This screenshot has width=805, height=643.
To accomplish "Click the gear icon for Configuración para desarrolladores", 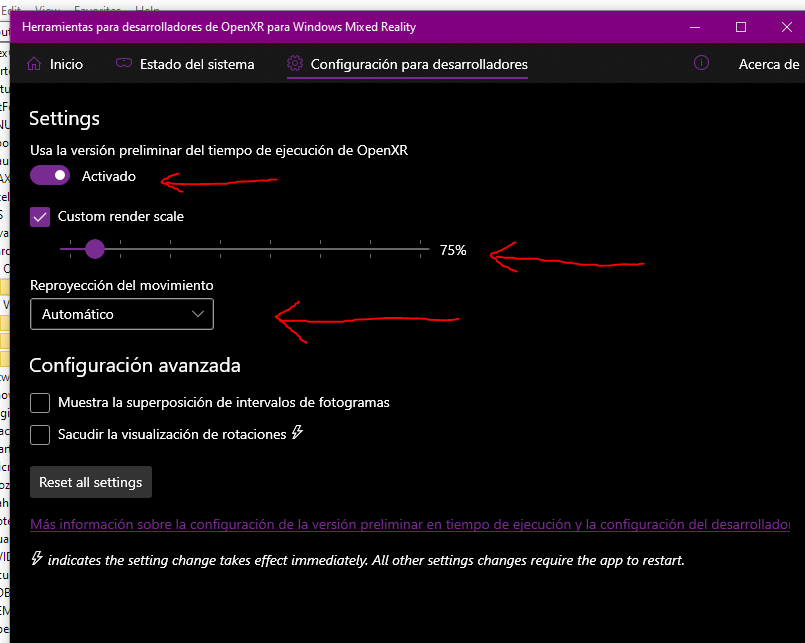I will [x=295, y=63].
